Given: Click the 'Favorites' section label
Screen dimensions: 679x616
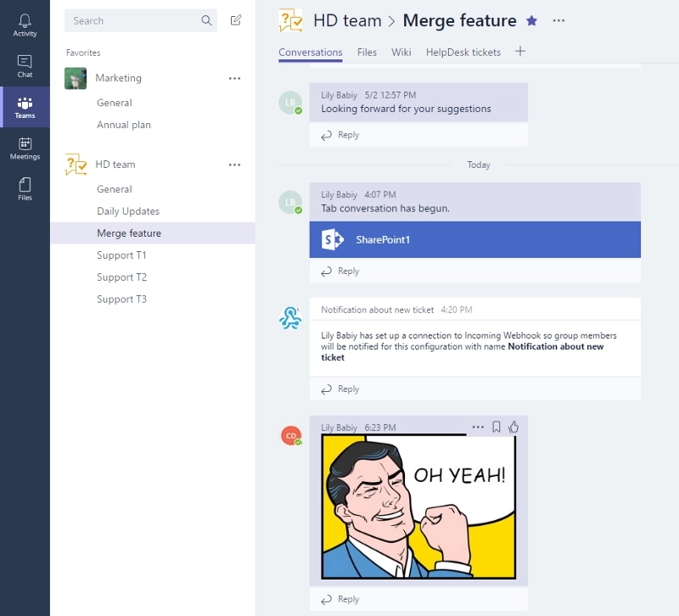Looking at the screenshot, I should (83, 53).
